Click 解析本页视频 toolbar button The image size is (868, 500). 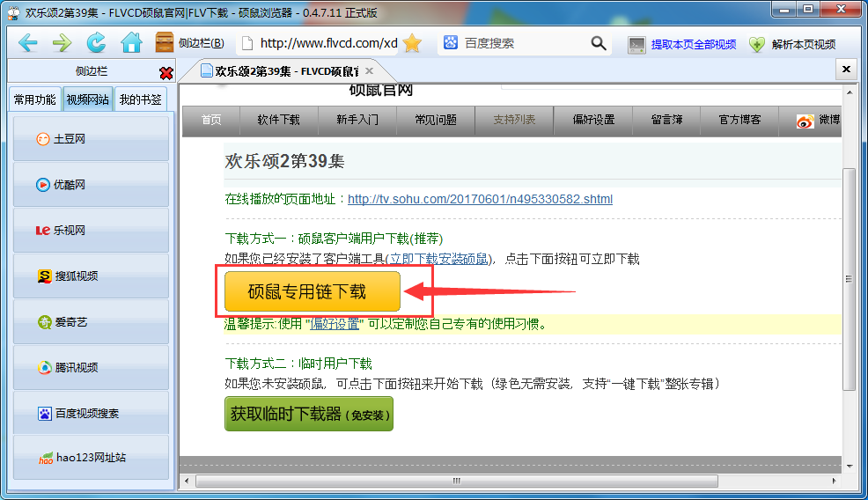point(792,44)
